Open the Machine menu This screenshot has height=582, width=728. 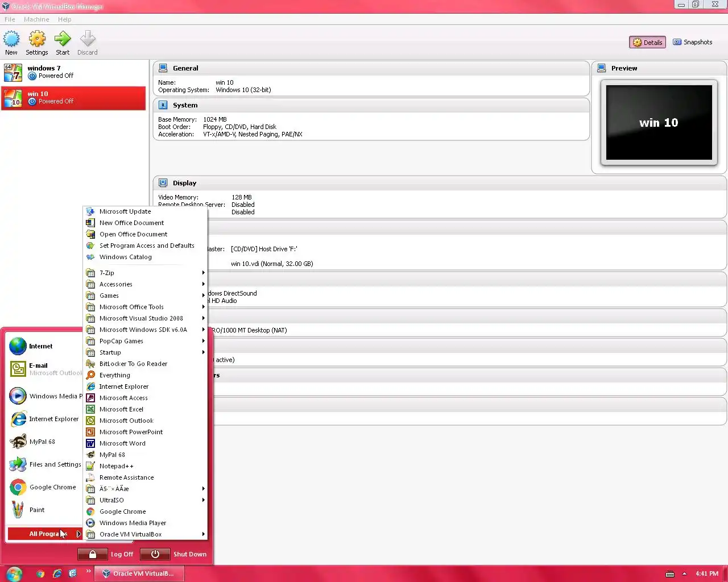tap(36, 19)
